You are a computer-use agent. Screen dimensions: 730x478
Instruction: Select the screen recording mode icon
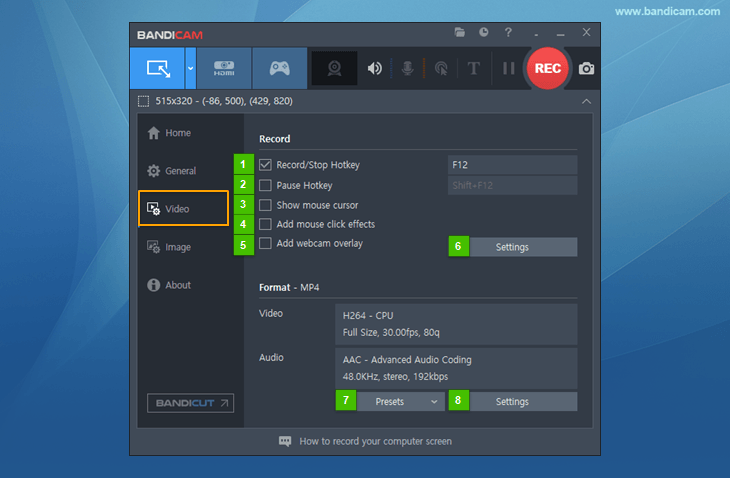click(x=158, y=68)
